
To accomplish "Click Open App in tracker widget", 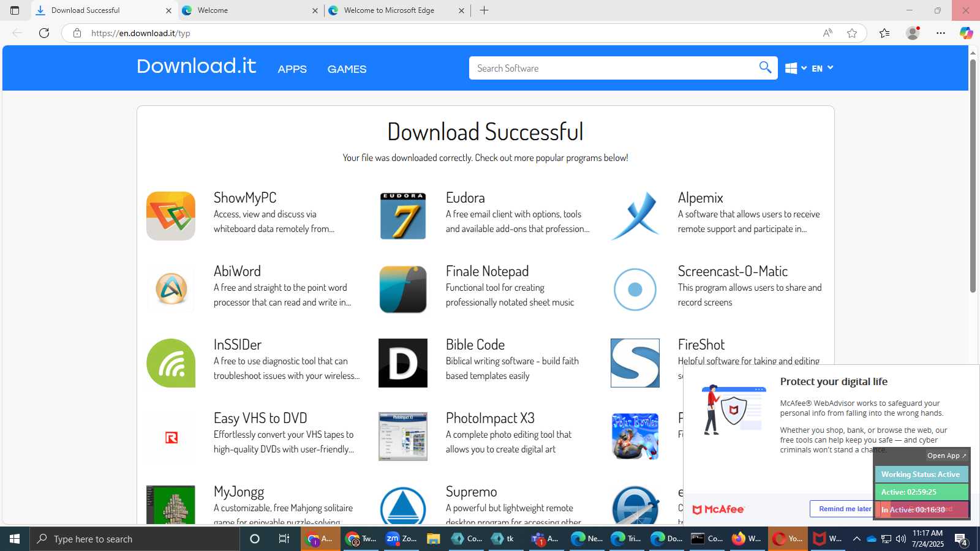I will (946, 455).
